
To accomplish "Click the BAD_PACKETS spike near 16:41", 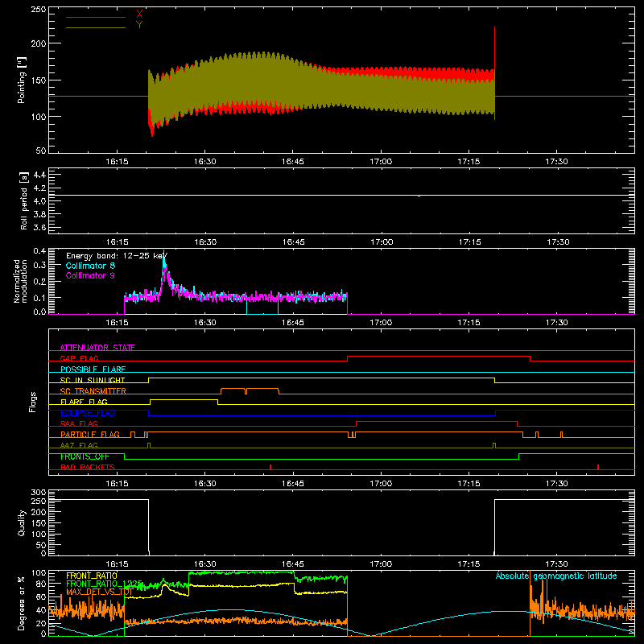I will pos(270,467).
